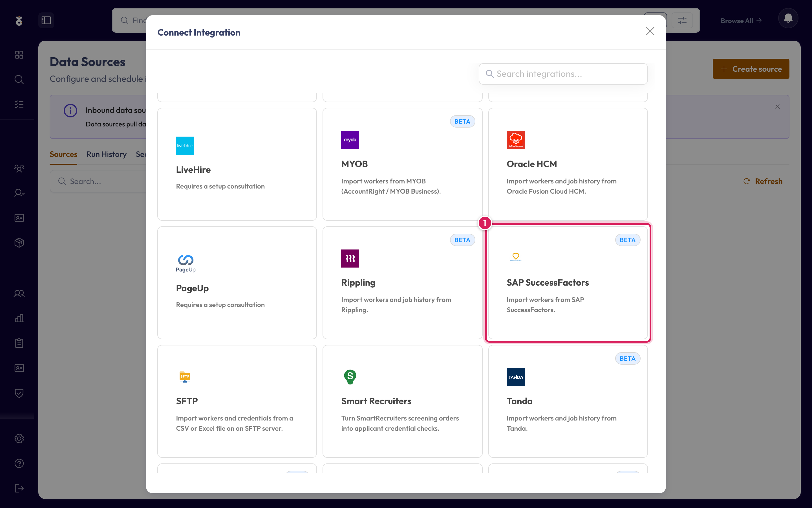Open the dashboard grid icon in sidebar
Screen dimensions: 812x508
19,55
